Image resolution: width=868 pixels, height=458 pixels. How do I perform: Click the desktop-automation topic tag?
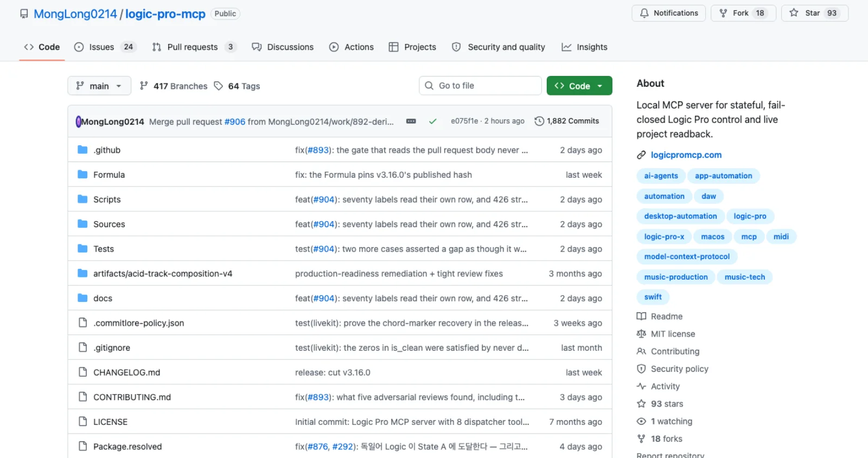[x=680, y=216]
